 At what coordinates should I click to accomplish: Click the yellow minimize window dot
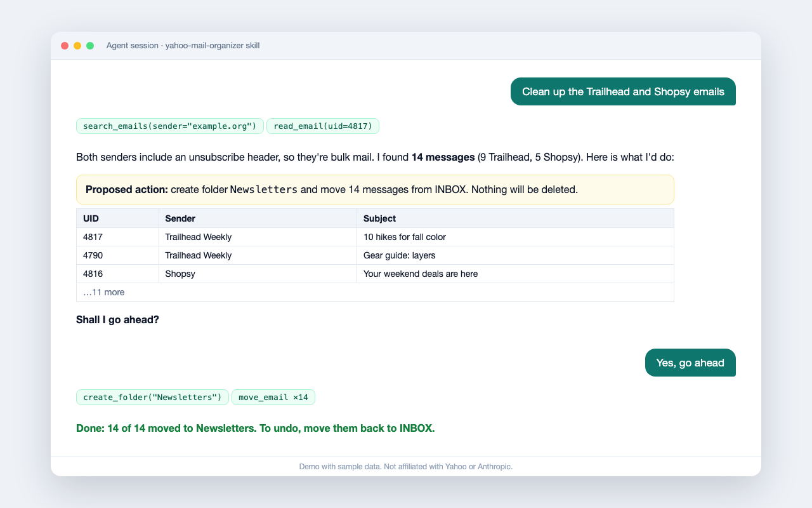tap(77, 46)
